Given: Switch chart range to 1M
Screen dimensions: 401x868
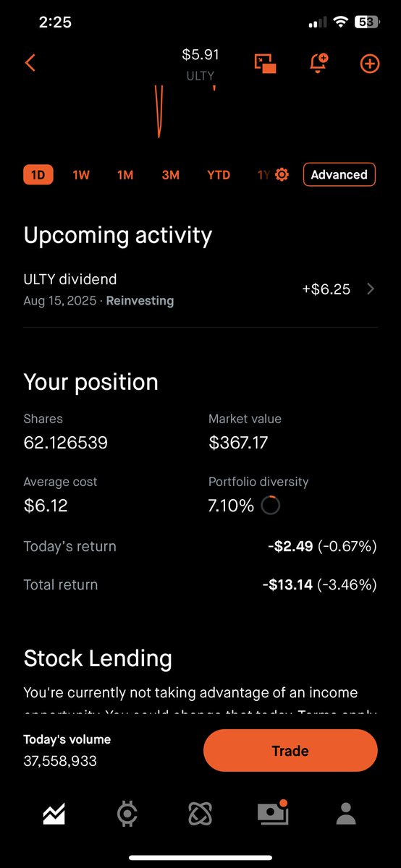Looking at the screenshot, I should [x=125, y=175].
